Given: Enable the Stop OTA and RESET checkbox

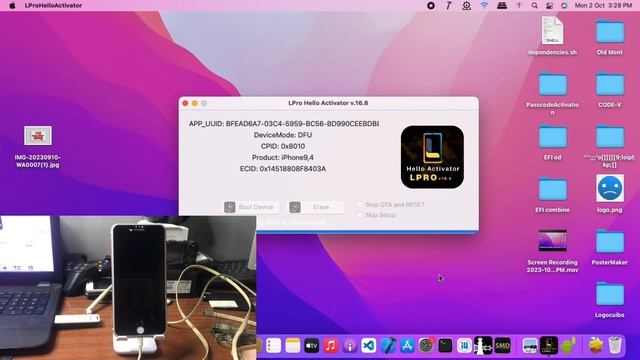Looking at the screenshot, I should pyautogui.click(x=359, y=204).
